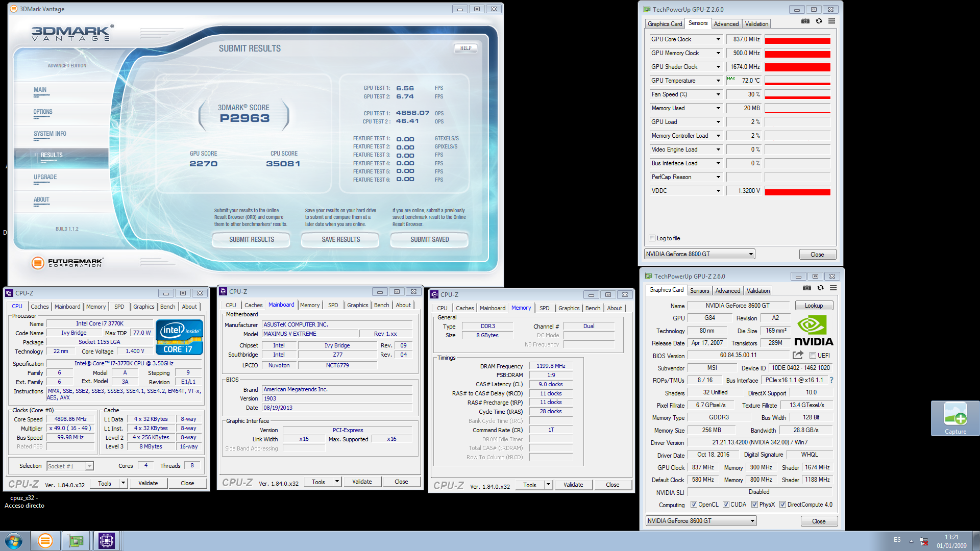Screen dimensions: 980x551
Task: Click the Futuremark logo icon
Action: (x=38, y=263)
